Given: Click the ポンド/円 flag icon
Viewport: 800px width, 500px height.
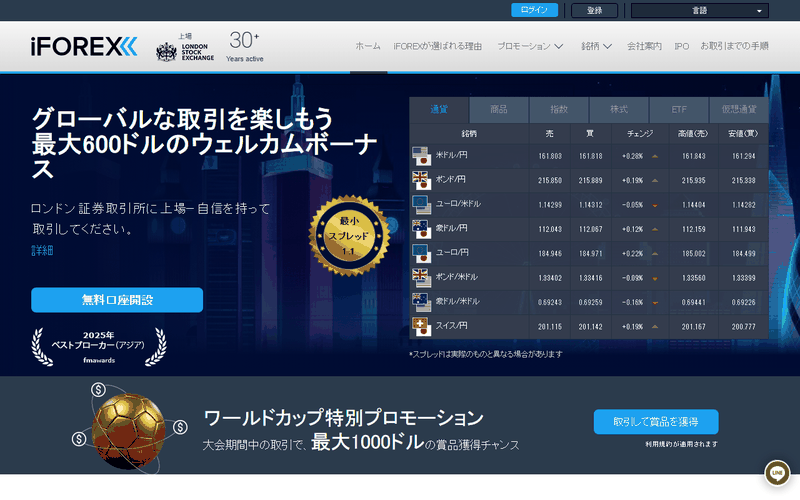Looking at the screenshot, I should click(421, 180).
